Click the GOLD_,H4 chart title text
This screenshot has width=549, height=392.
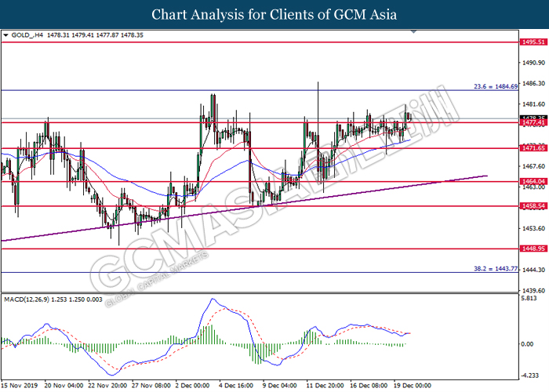pos(27,35)
